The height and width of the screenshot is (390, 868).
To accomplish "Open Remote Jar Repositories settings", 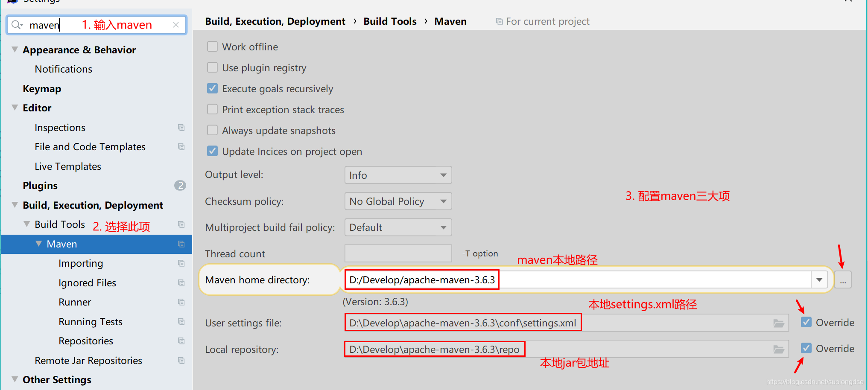I will pyautogui.click(x=88, y=361).
